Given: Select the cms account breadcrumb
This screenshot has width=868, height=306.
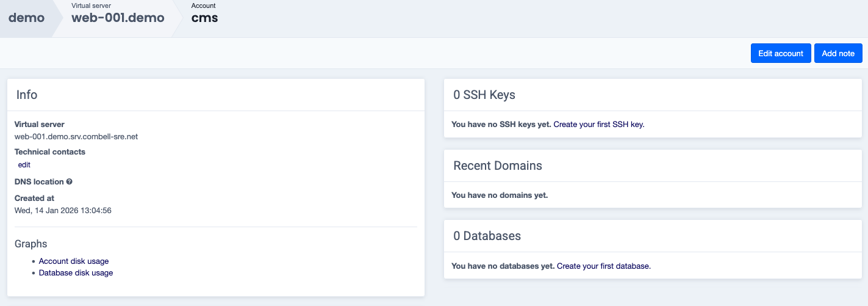Looking at the screenshot, I should click(204, 18).
